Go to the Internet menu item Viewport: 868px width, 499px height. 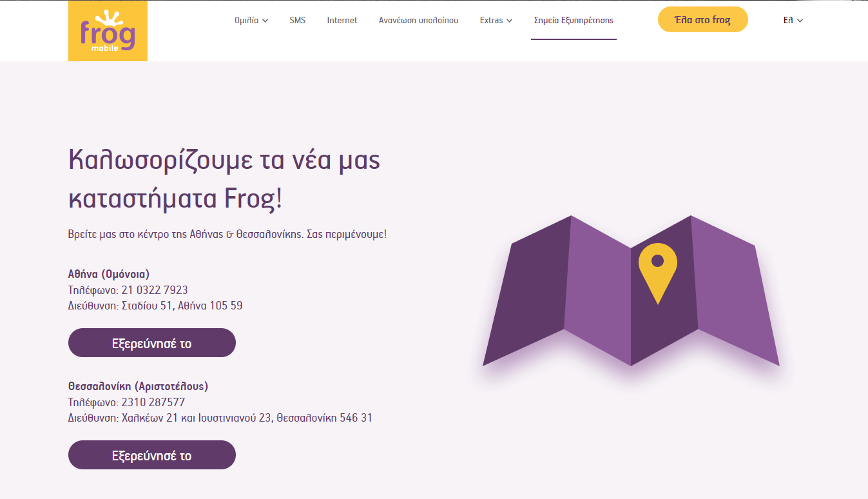[342, 21]
